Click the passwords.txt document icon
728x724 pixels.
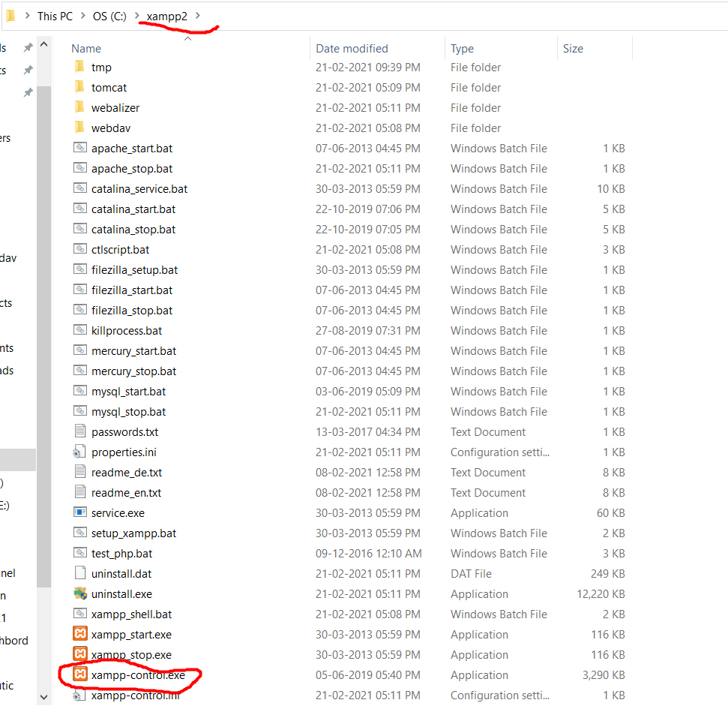[80, 431]
